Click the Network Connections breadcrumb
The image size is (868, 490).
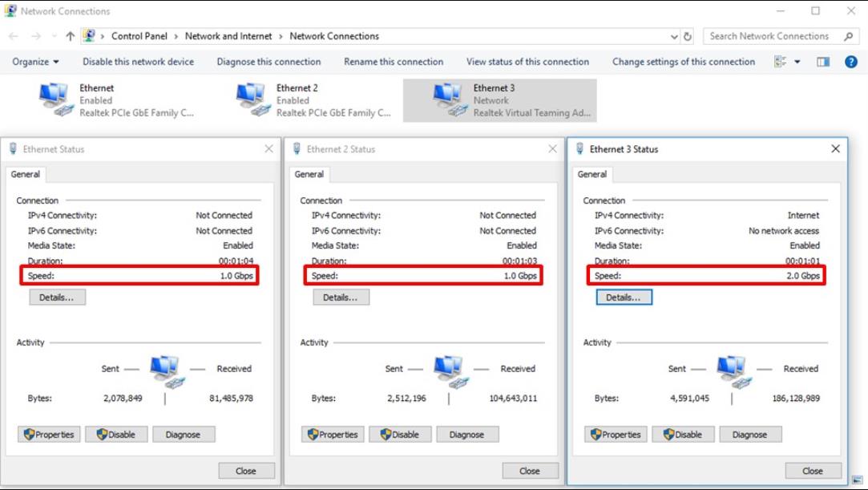click(334, 37)
